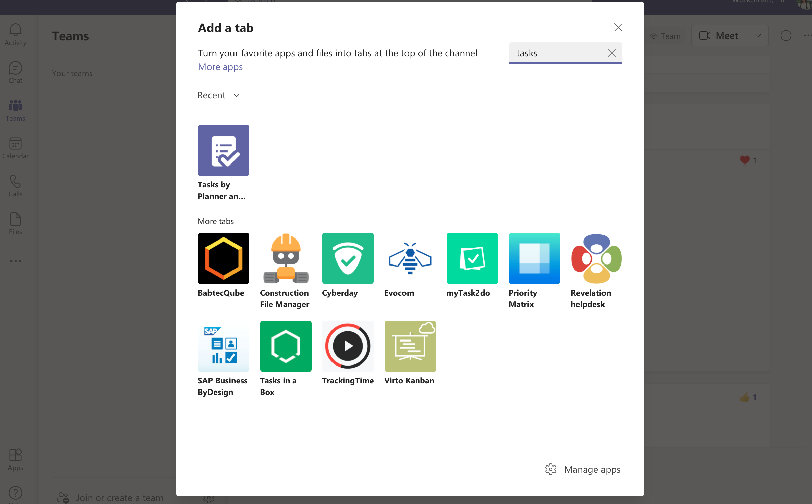Open Calls in the sidebar
The height and width of the screenshot is (504, 812).
(x=16, y=186)
